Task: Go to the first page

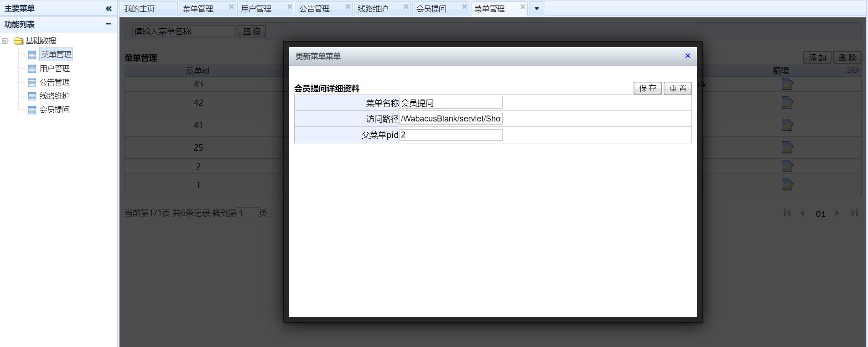Action: 787,213
